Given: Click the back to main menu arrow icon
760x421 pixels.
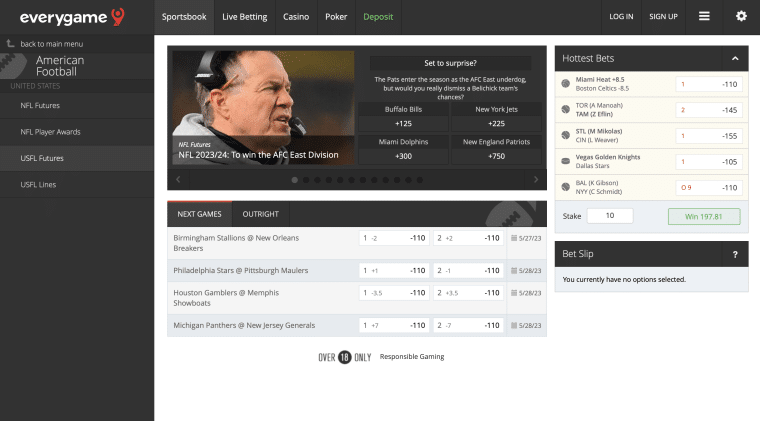Looking at the screenshot, I should 10,44.
